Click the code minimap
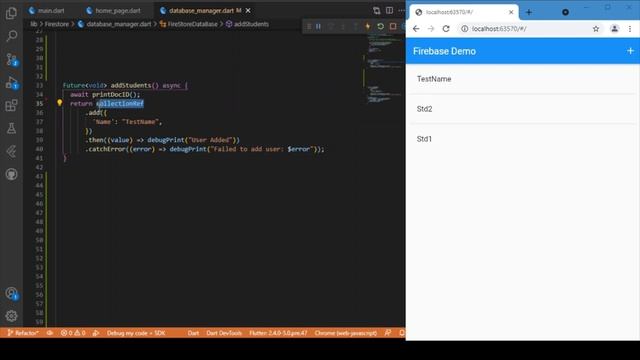The height and width of the screenshot is (360, 640). (x=384, y=69)
